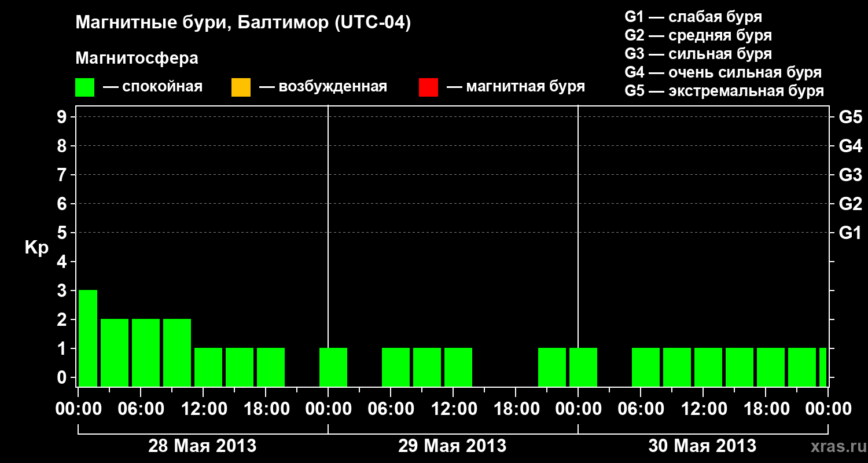Click the first Kp 2 bar beside the Kp 3 bar

coord(115,352)
